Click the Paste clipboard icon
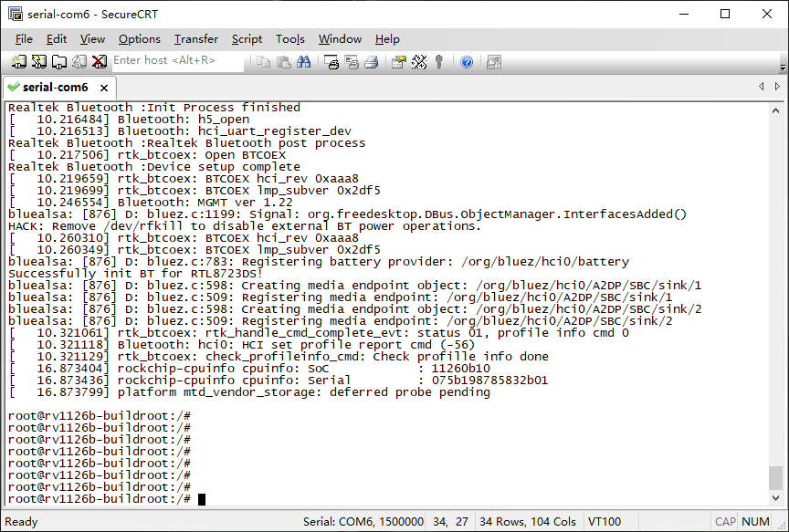 (284, 62)
